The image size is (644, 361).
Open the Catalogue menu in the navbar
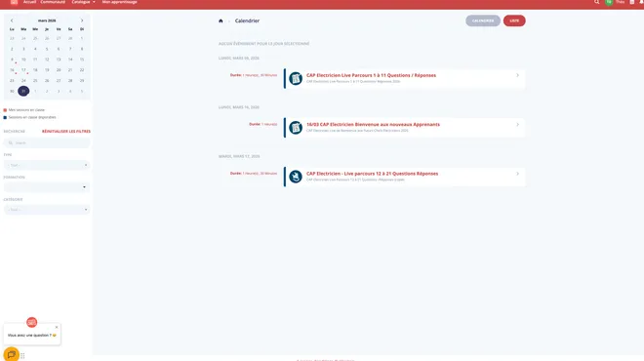coord(83,2)
